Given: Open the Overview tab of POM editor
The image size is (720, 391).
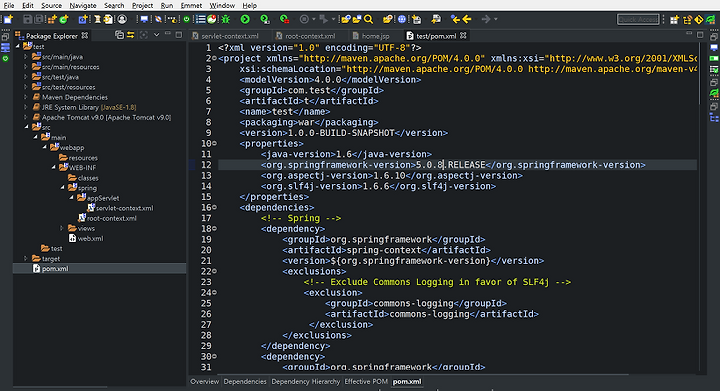Looking at the screenshot, I should pyautogui.click(x=205, y=381).
